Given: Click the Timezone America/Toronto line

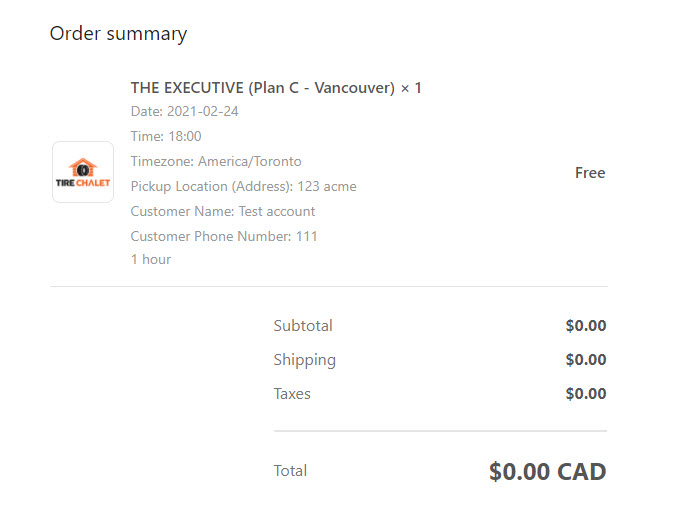Looking at the screenshot, I should tap(216, 161).
